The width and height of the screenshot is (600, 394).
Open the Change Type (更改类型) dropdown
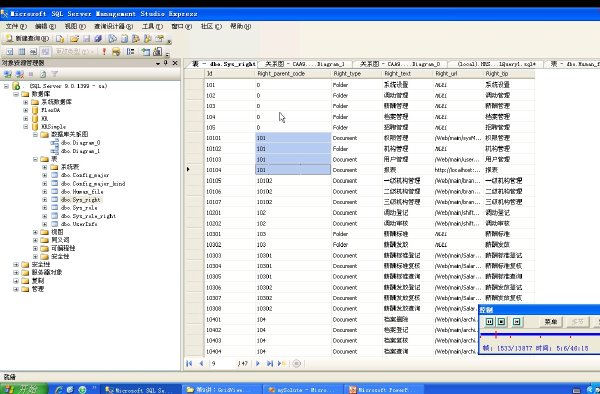[74, 52]
